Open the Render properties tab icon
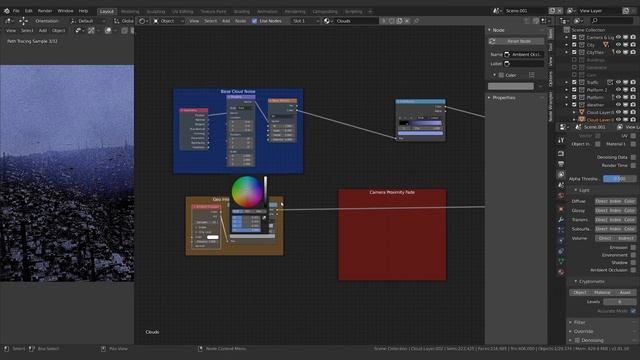The height and width of the screenshot is (360, 640). click(x=561, y=153)
